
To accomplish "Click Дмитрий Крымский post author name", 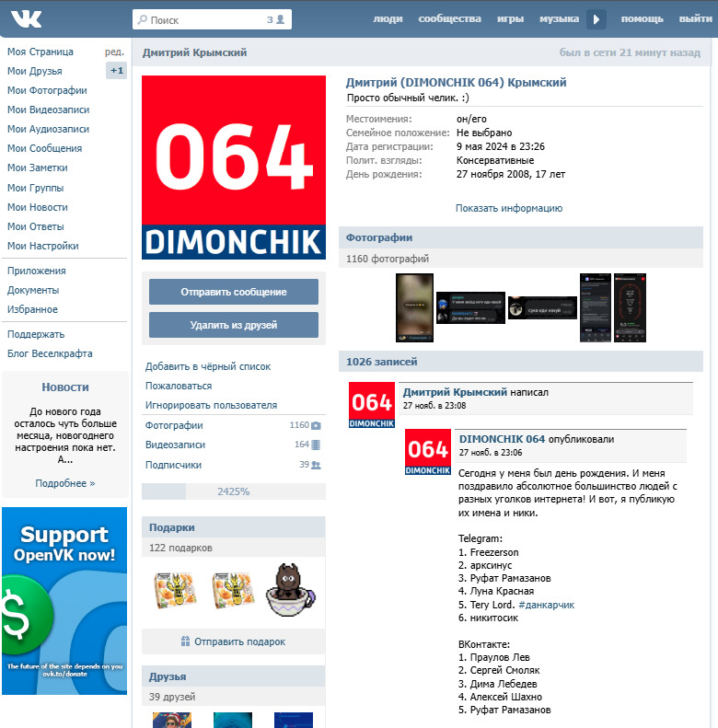I will (455, 392).
